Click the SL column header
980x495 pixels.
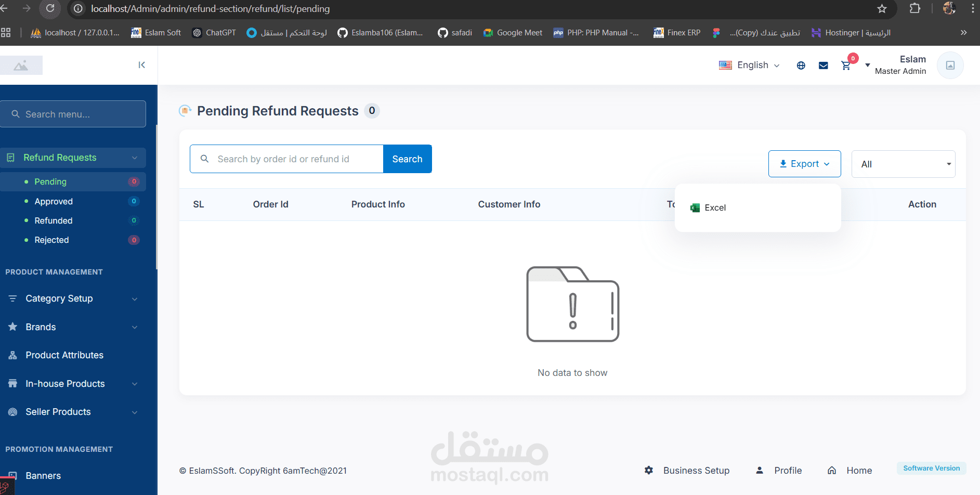pos(199,204)
